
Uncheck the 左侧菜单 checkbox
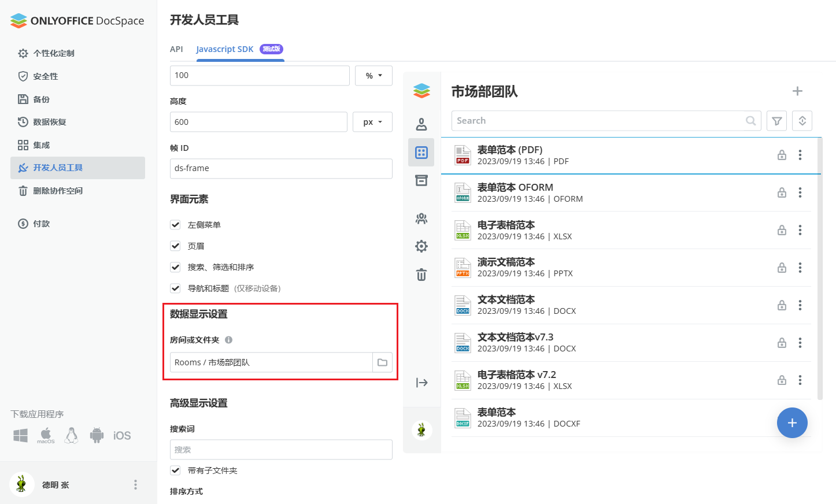tap(175, 224)
